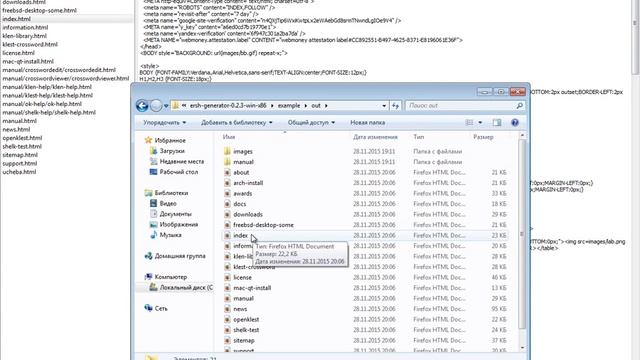Open the Общий доступ menu
This screenshot has height=360, width=640.
[x=311, y=122]
